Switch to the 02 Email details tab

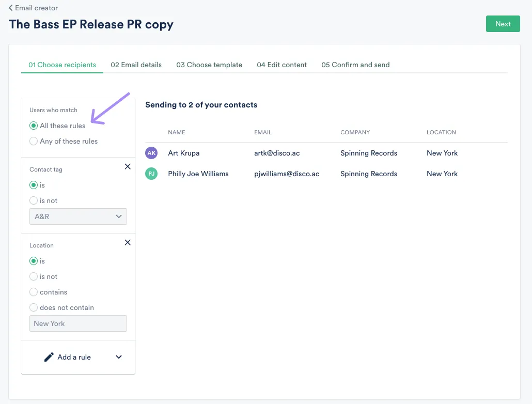[x=135, y=65]
